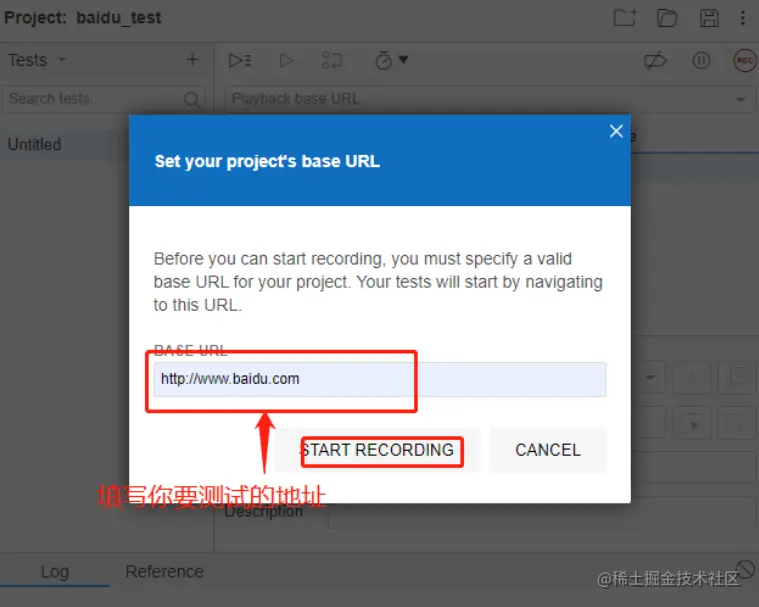Open project folder icon

pyautogui.click(x=667, y=18)
